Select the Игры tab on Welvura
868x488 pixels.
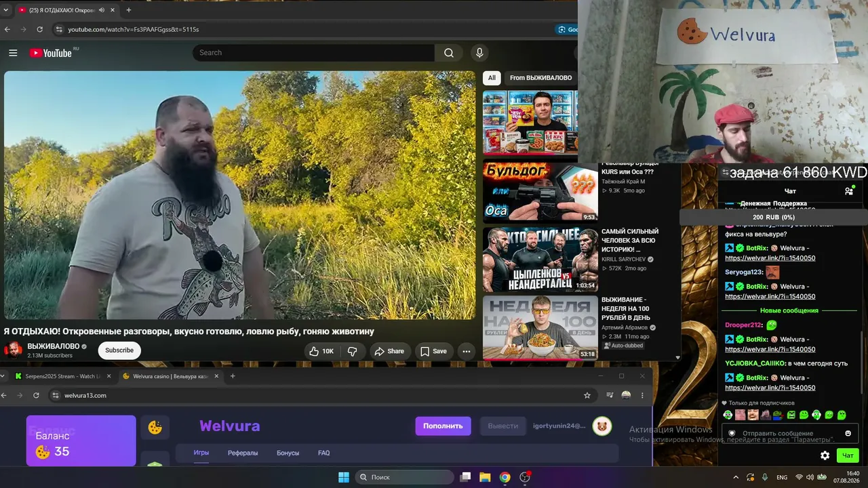tap(201, 453)
